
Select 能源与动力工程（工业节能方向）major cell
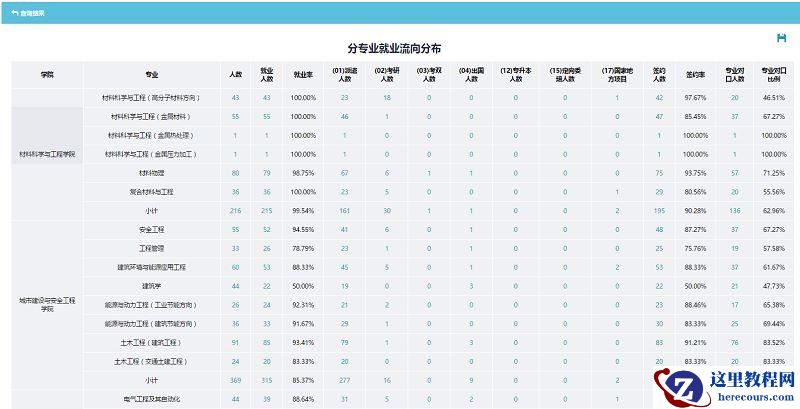pos(152,305)
